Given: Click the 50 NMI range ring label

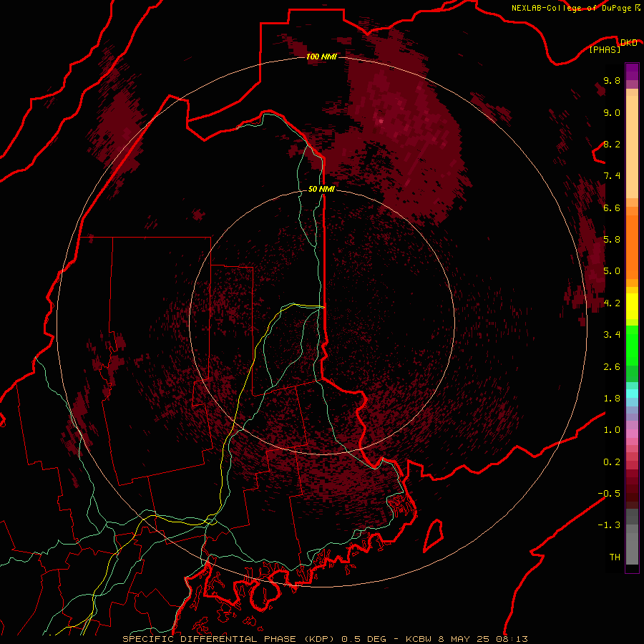Looking at the screenshot, I should coord(321,189).
